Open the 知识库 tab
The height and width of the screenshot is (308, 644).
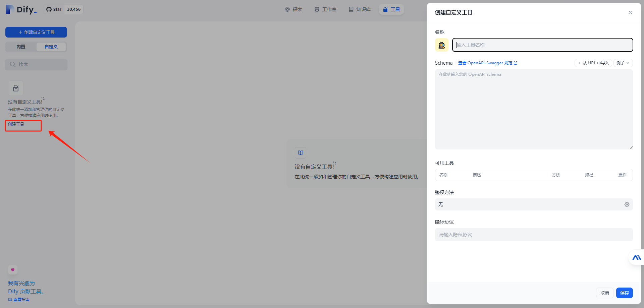(360, 9)
